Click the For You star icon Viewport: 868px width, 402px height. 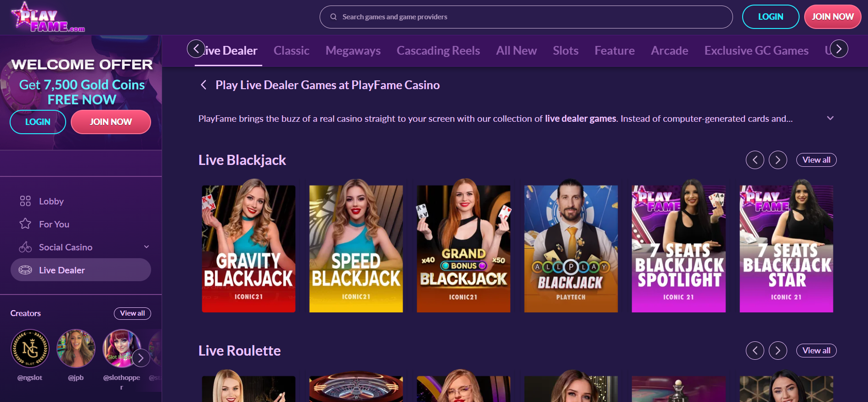click(x=25, y=224)
